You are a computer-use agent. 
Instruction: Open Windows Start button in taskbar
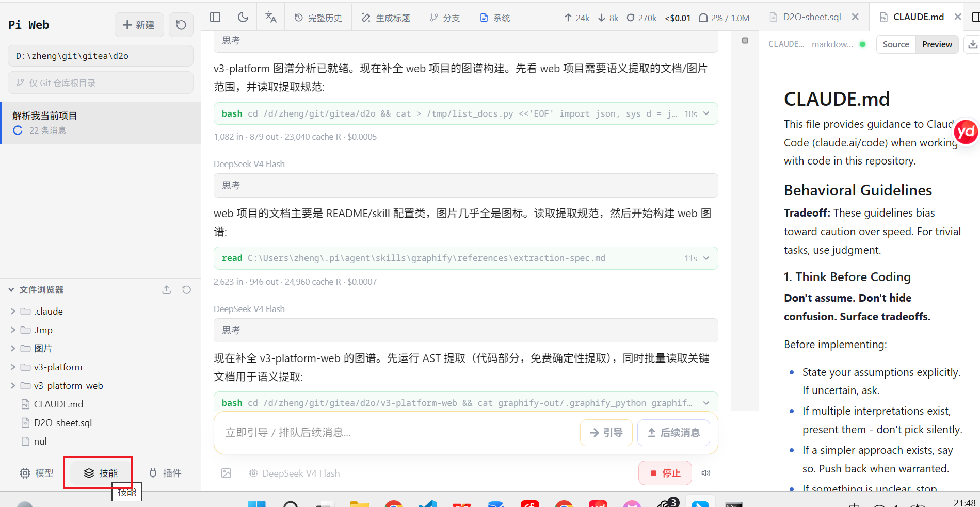[x=256, y=503]
